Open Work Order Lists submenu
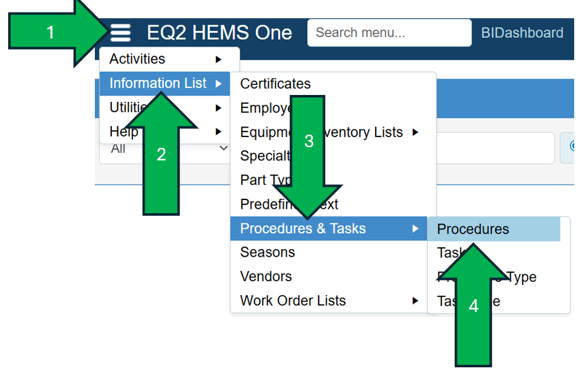The height and width of the screenshot is (378, 588). 293,301
